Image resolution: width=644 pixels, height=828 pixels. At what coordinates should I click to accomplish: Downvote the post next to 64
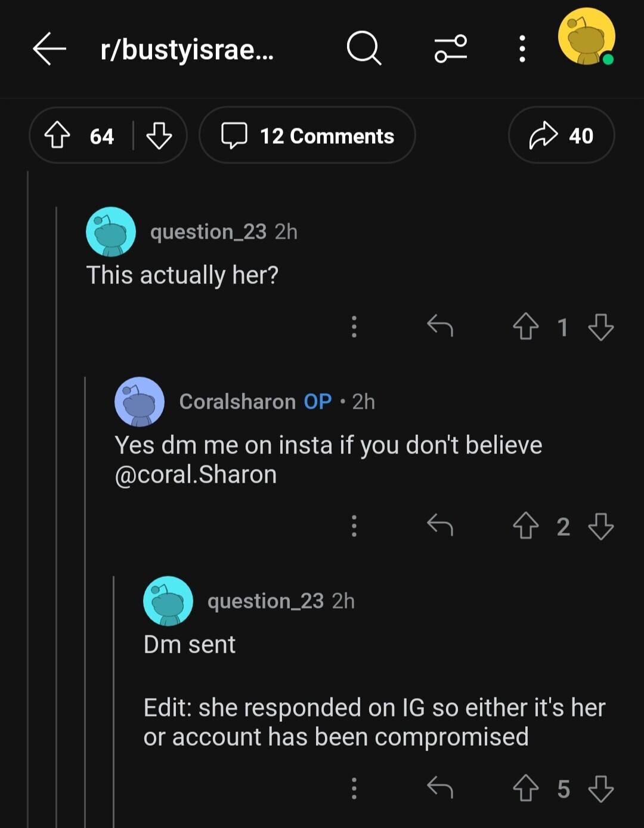159,136
